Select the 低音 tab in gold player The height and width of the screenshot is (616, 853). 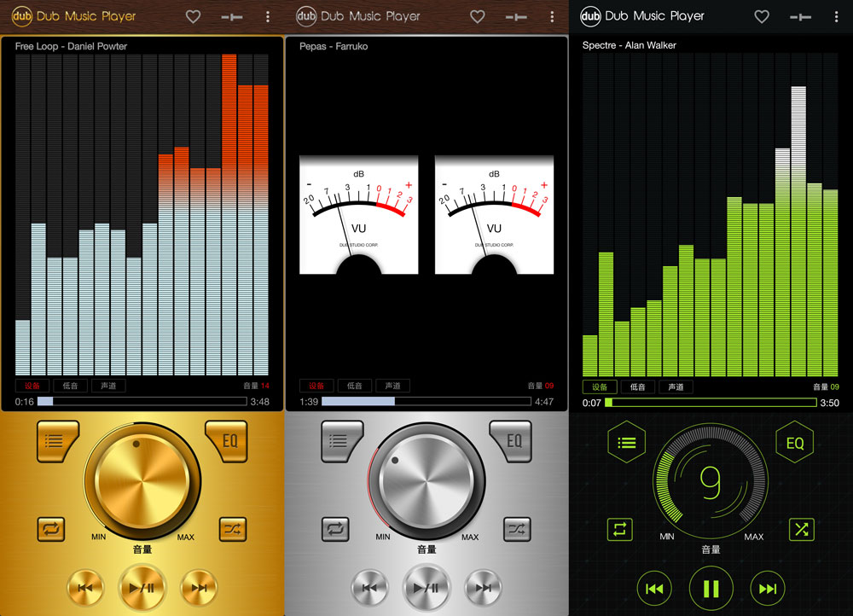coord(70,386)
